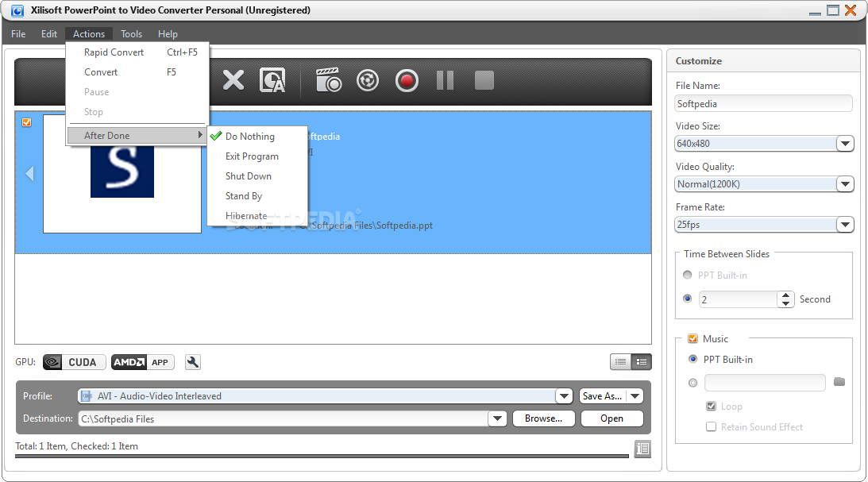Select Exit Program after done option

257,156
